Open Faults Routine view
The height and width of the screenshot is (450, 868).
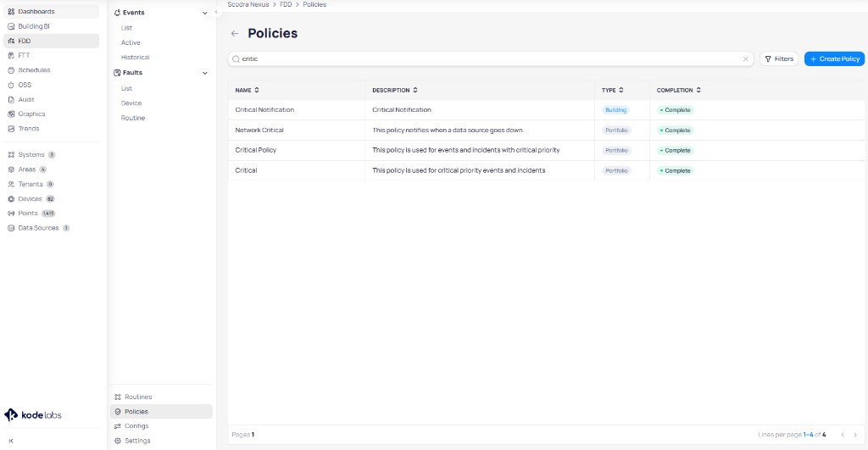[133, 118]
